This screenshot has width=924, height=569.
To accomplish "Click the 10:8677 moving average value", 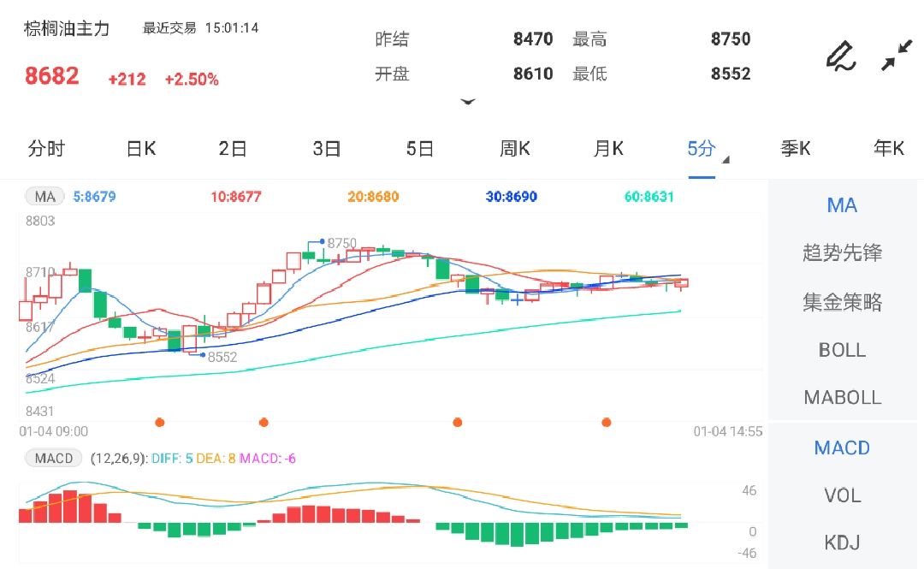I will 236,196.
